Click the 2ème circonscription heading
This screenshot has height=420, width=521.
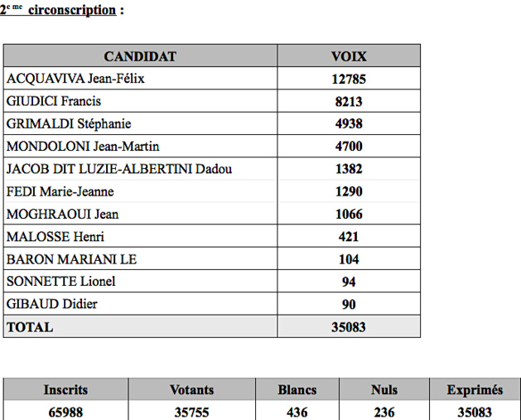coord(62,10)
